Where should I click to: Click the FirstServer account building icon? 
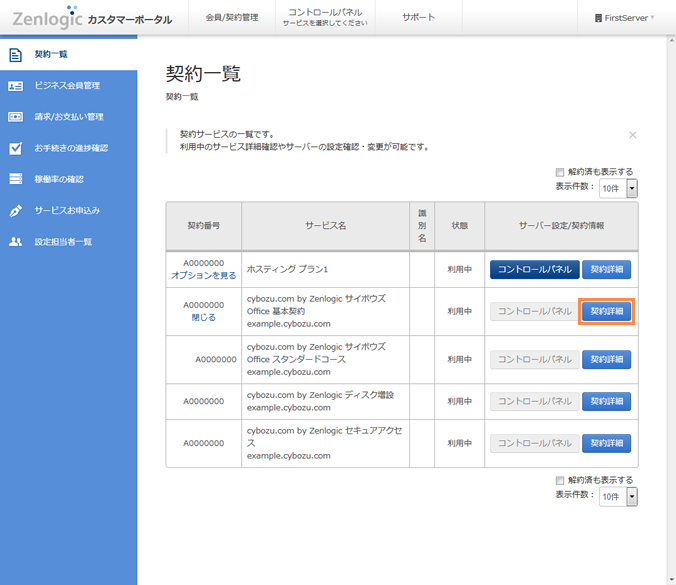pos(599,18)
